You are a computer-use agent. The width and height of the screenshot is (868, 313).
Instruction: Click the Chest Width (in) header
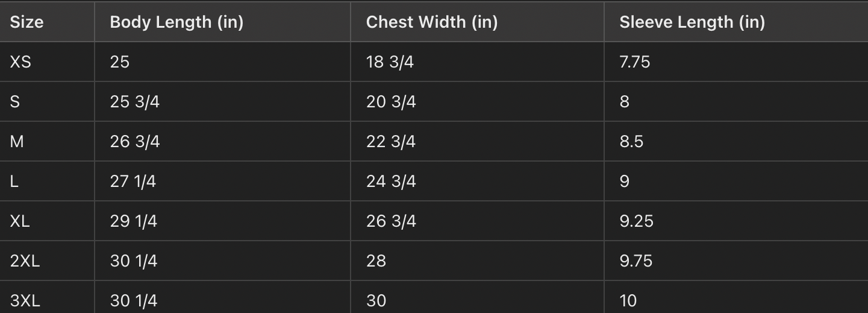pos(432,22)
